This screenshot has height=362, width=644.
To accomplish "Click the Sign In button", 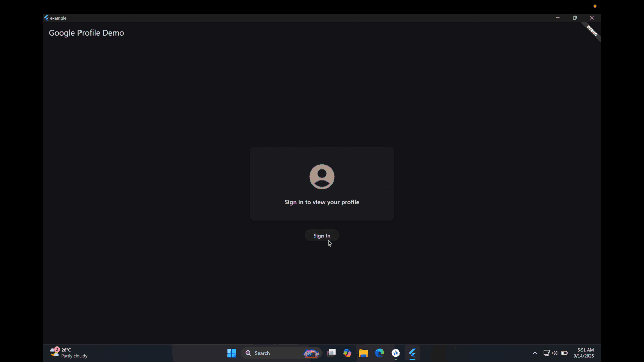I will coord(322,235).
